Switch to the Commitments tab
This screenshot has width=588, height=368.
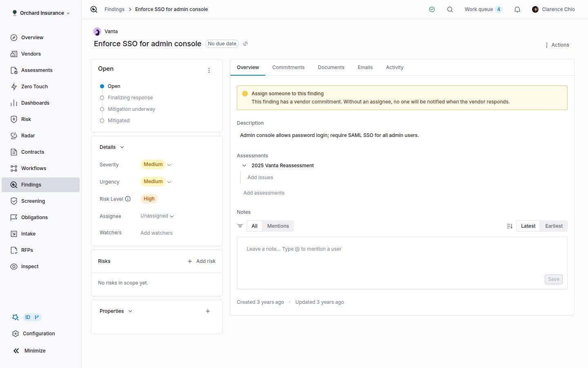pyautogui.click(x=288, y=67)
